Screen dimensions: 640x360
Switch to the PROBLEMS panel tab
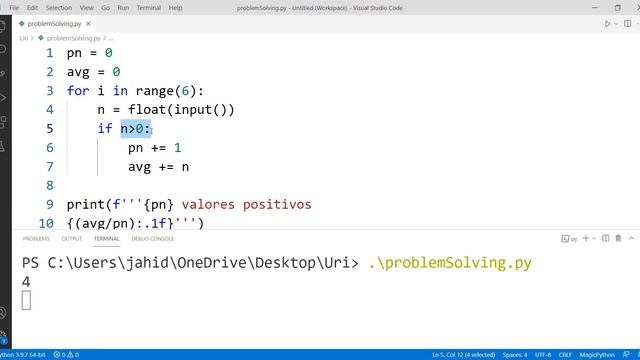point(36,239)
